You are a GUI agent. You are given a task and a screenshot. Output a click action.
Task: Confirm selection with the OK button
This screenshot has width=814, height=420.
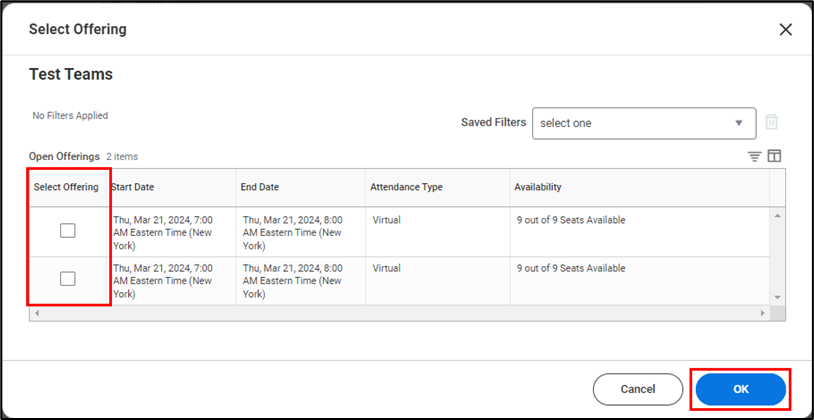[740, 389]
